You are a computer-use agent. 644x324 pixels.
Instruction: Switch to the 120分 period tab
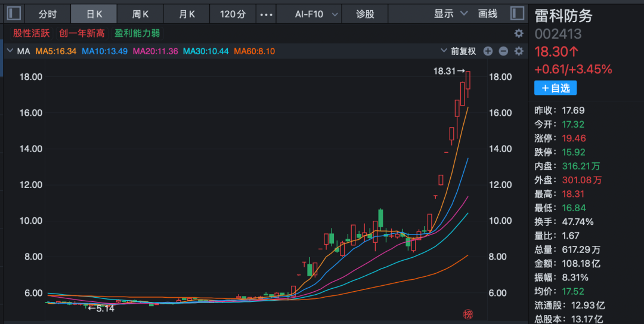[233, 14]
